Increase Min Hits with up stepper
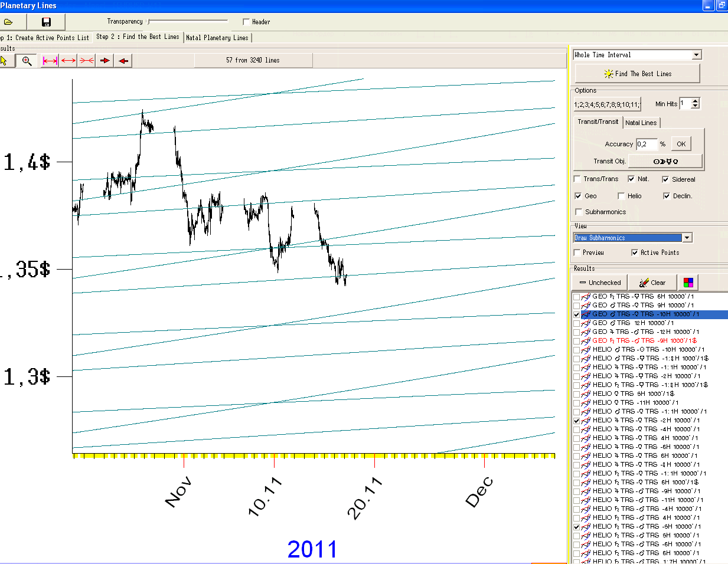Image resolution: width=728 pixels, height=564 pixels. (696, 100)
